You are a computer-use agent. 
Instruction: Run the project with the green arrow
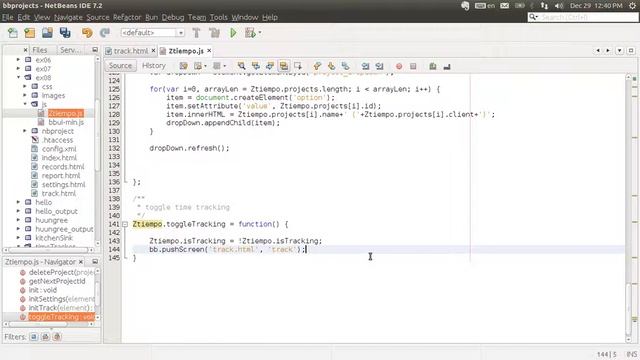233,33
